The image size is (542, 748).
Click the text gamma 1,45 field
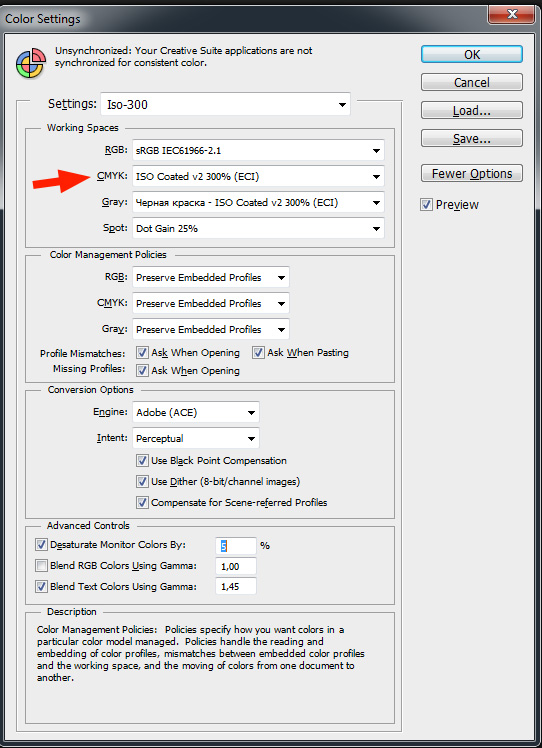point(236,587)
